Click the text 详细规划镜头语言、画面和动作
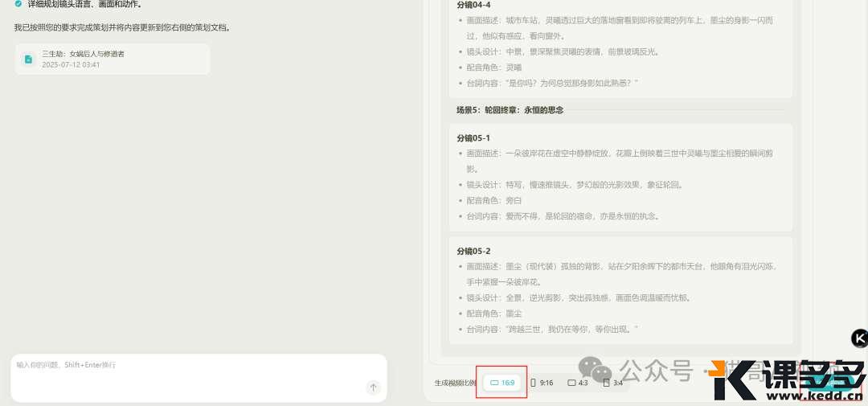Screen dimensions: 868x406 coord(84,4)
